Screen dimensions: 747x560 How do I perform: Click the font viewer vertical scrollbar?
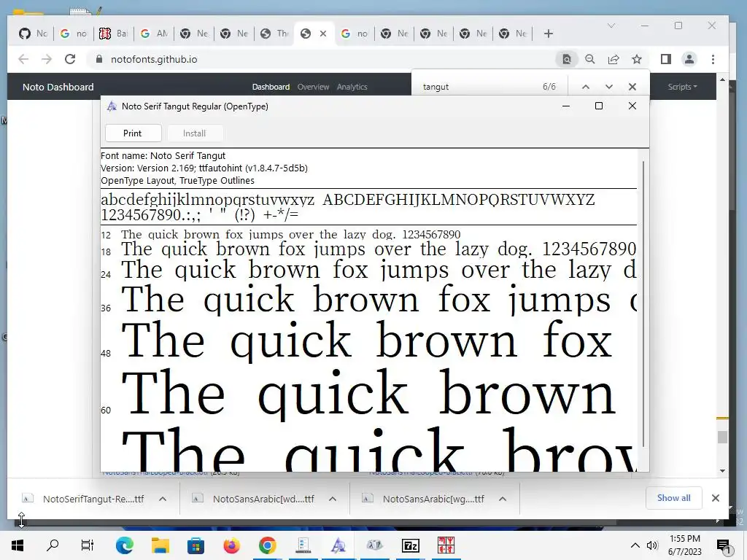tap(643, 304)
